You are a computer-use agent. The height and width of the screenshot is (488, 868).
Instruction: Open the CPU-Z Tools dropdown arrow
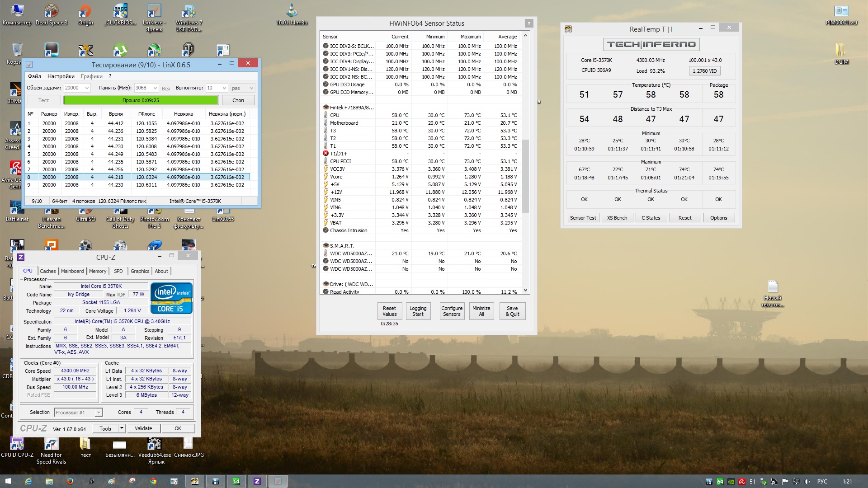tap(122, 428)
